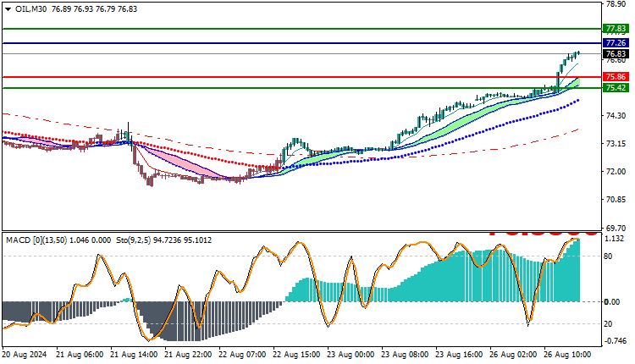Open the chart menu triangle beside OIL,M30

click(x=8, y=9)
